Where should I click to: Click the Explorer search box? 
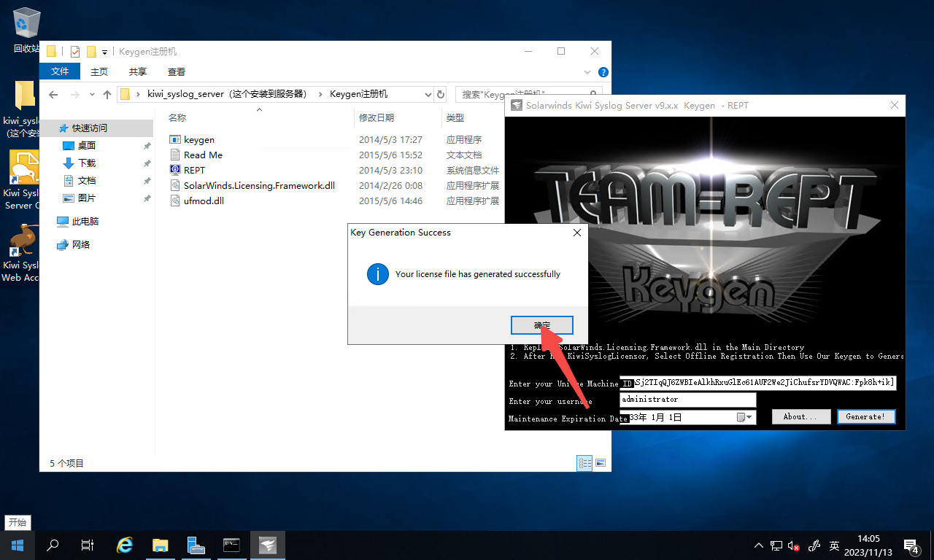[x=529, y=94]
